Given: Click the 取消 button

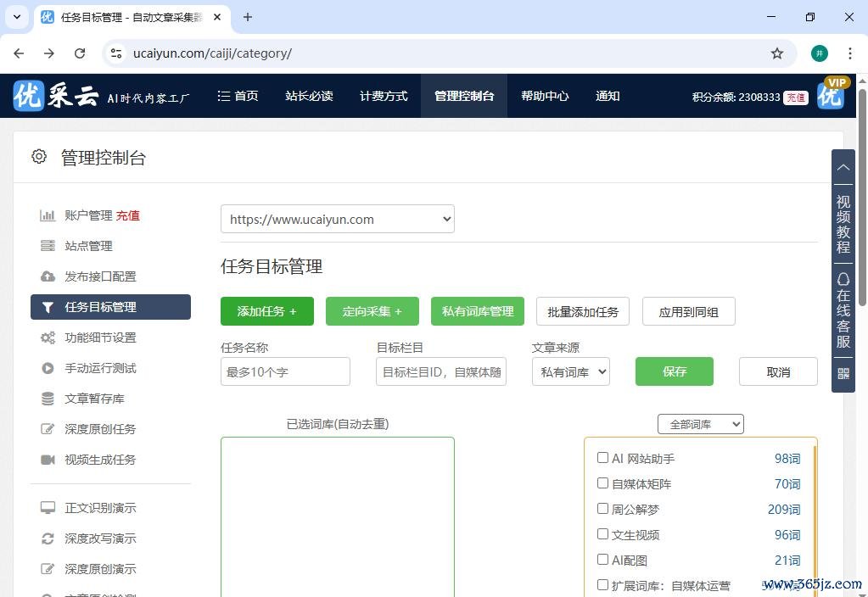Looking at the screenshot, I should point(778,371).
